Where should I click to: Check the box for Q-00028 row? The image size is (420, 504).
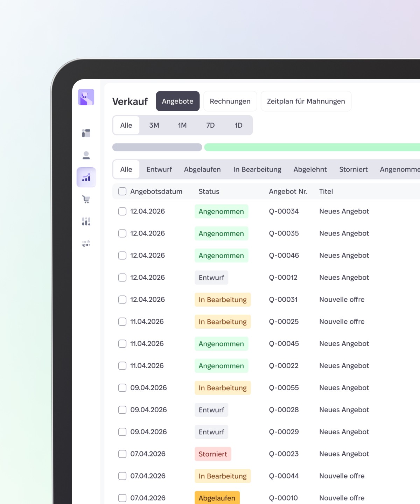point(122,410)
